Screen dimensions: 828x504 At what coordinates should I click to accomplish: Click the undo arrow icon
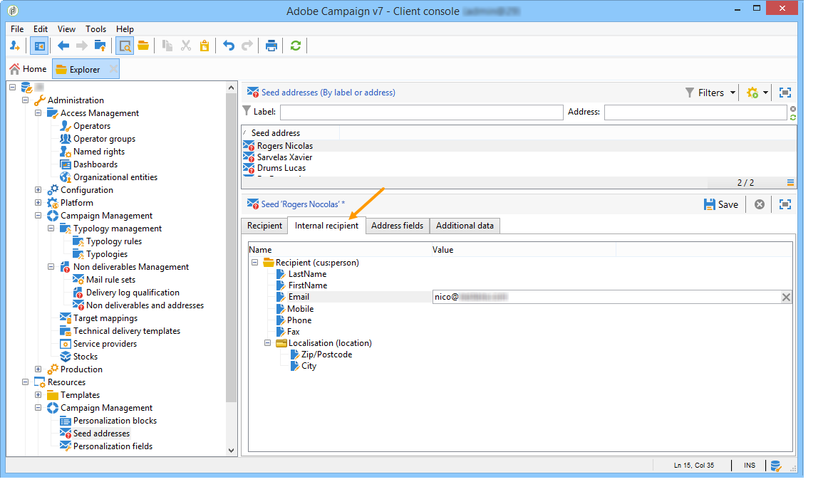pos(228,46)
